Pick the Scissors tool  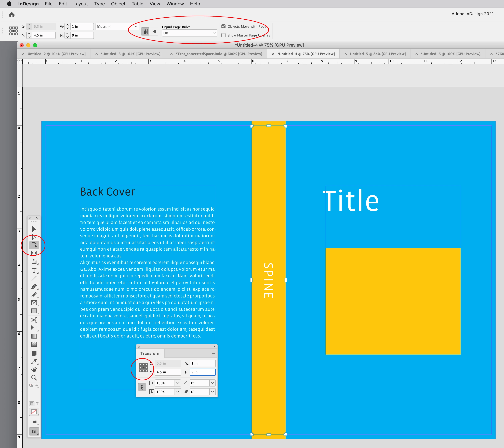pos(34,320)
